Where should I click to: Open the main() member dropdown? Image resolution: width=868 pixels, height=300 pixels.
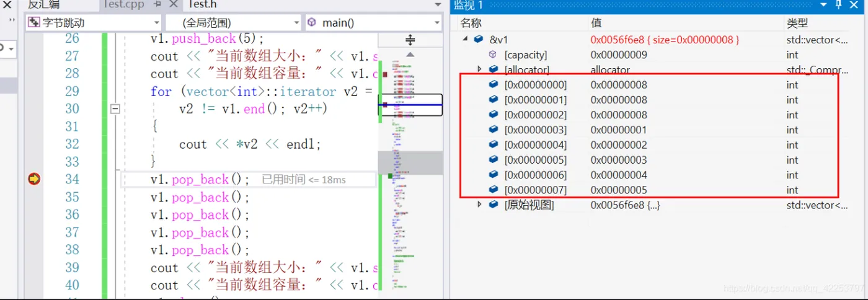click(x=373, y=23)
